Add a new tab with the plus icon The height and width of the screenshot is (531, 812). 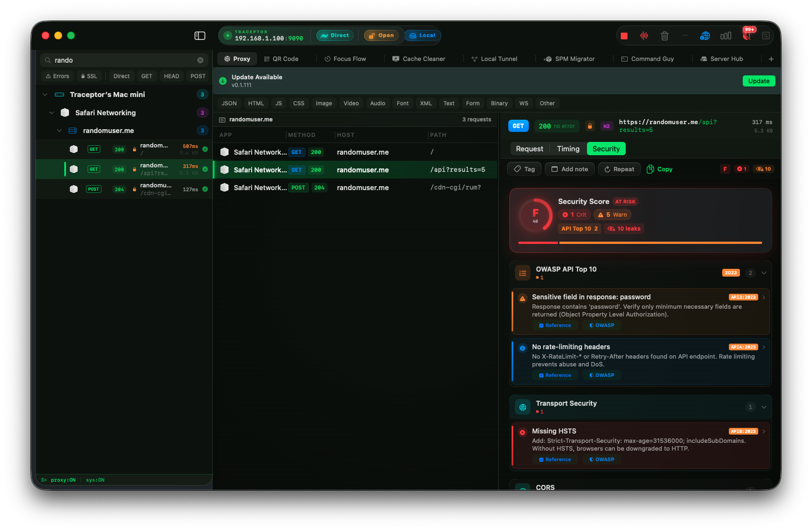point(771,59)
